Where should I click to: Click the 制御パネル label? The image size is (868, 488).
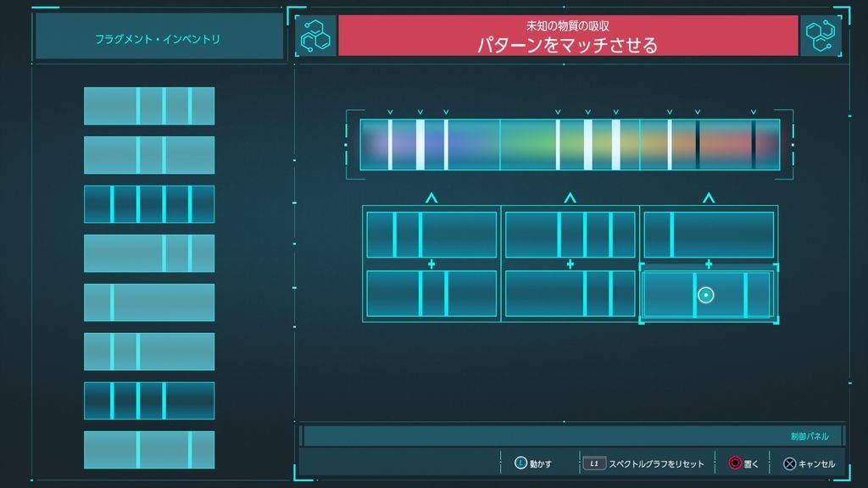pyautogui.click(x=810, y=436)
